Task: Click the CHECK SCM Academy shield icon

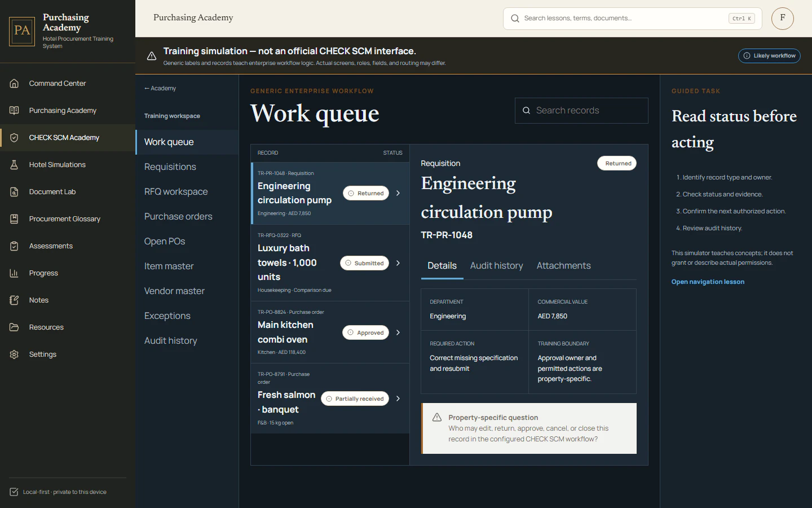Action: (x=14, y=138)
